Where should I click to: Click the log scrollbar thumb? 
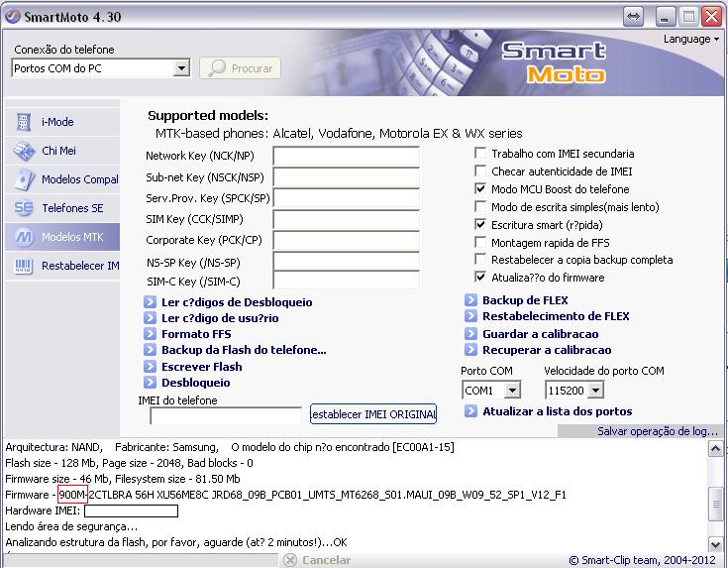(x=715, y=504)
